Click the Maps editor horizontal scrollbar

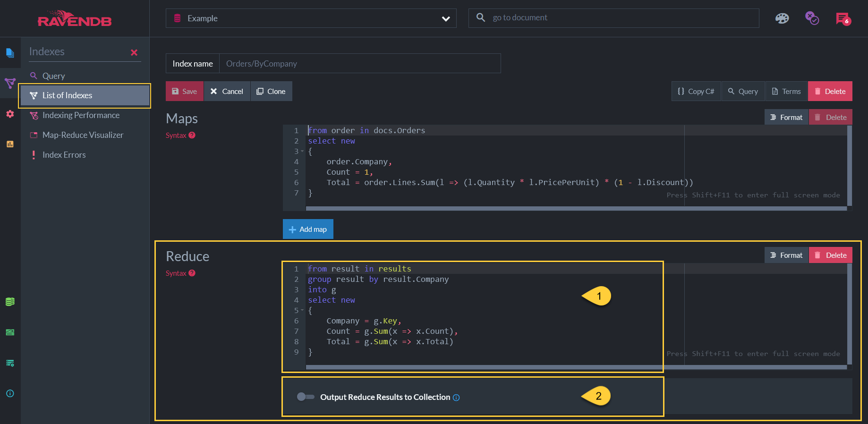576,208
